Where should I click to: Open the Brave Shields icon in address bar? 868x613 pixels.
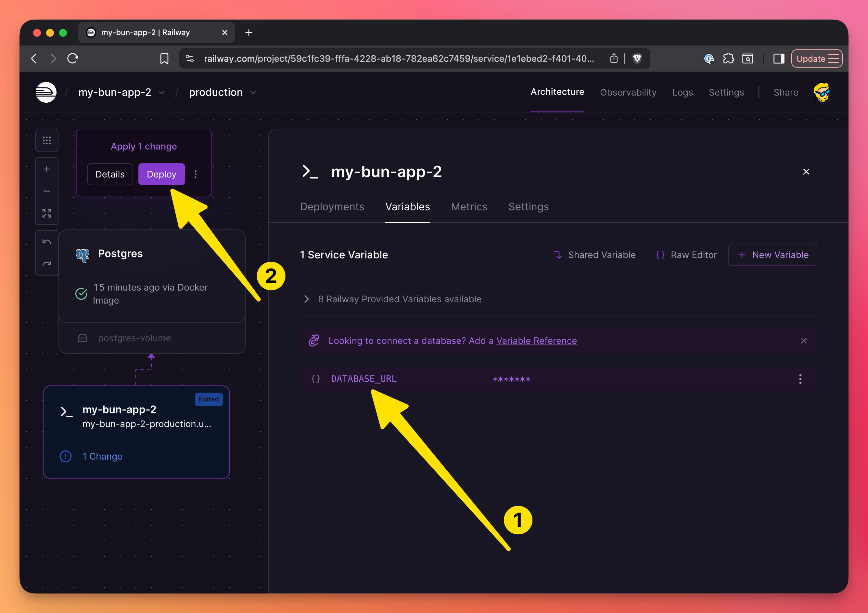(637, 59)
